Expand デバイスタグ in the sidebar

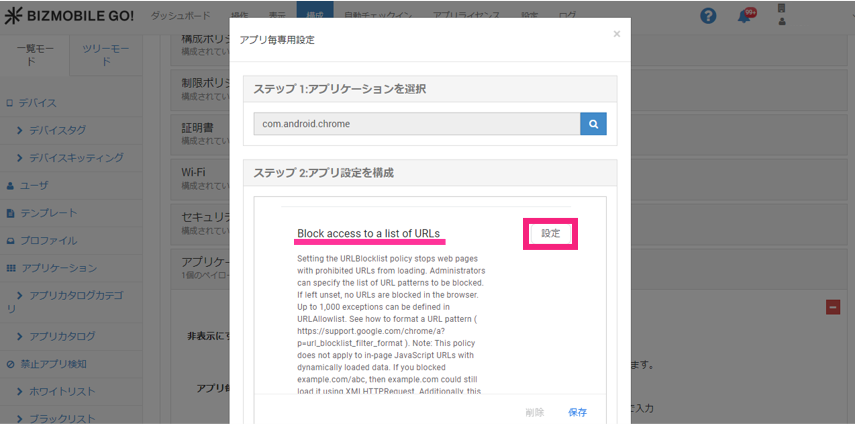tap(71, 130)
